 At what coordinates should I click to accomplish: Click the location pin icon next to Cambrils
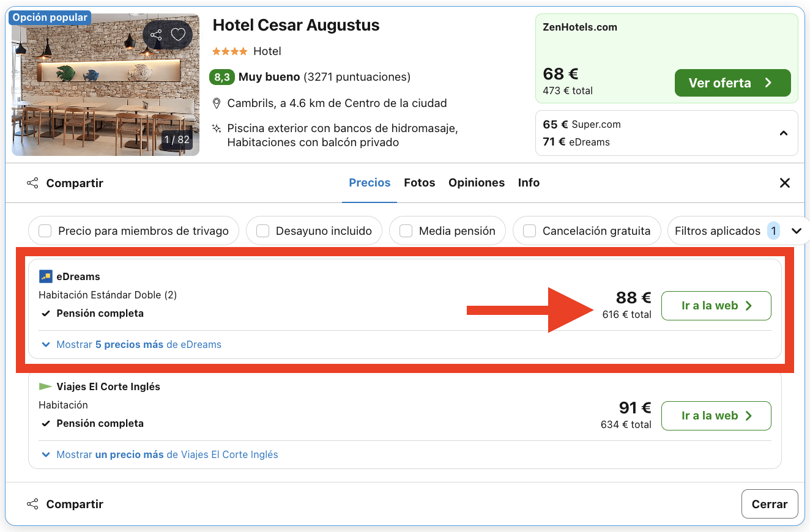pos(217,103)
